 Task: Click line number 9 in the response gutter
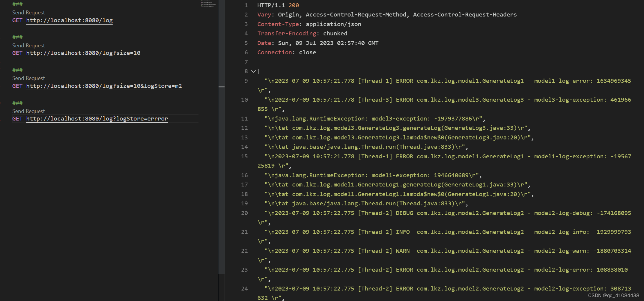246,81
